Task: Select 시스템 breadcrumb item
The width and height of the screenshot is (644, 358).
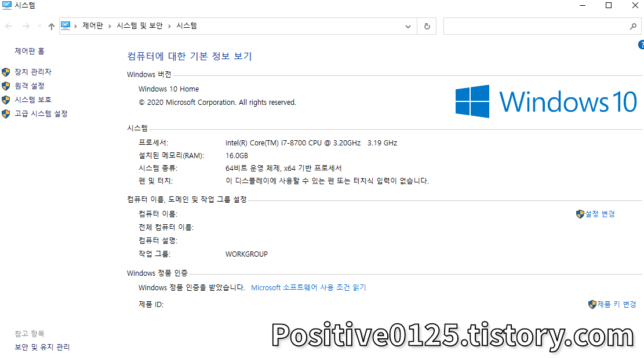Action: pyautogui.click(x=187, y=25)
